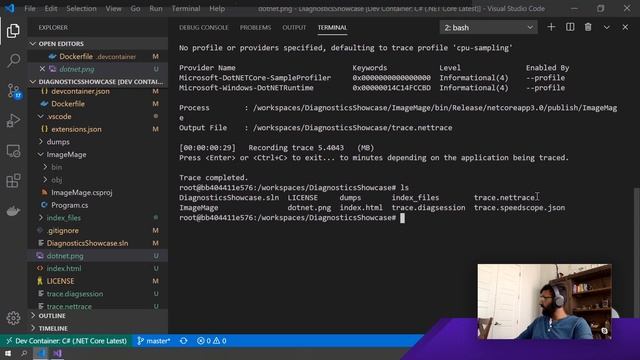
Task: Open the Remote Explorer view
Action: tap(13, 151)
